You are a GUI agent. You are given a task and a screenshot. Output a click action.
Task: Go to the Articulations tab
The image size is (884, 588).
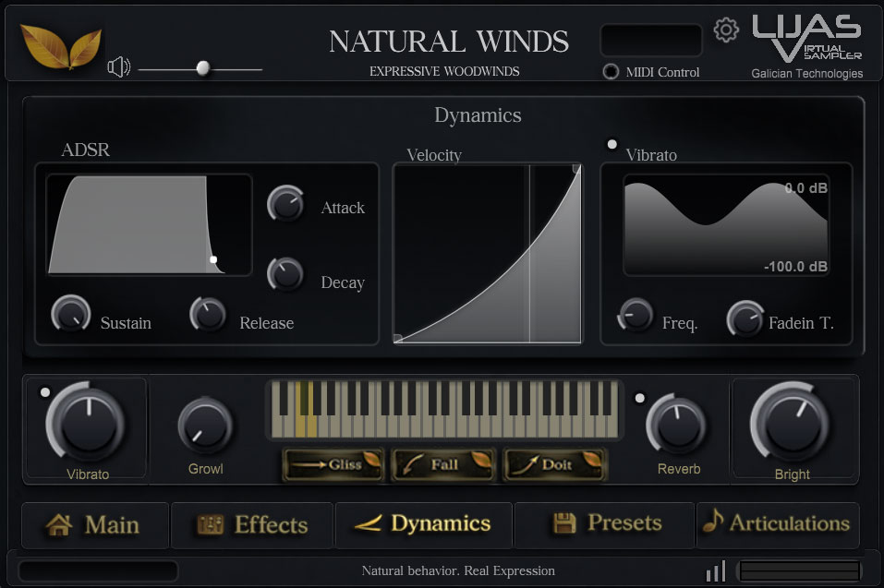[778, 525]
